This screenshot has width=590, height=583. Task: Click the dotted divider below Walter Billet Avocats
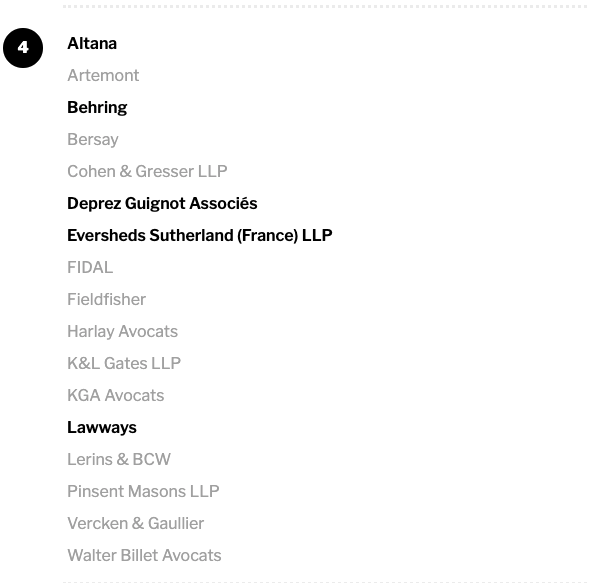(326, 581)
